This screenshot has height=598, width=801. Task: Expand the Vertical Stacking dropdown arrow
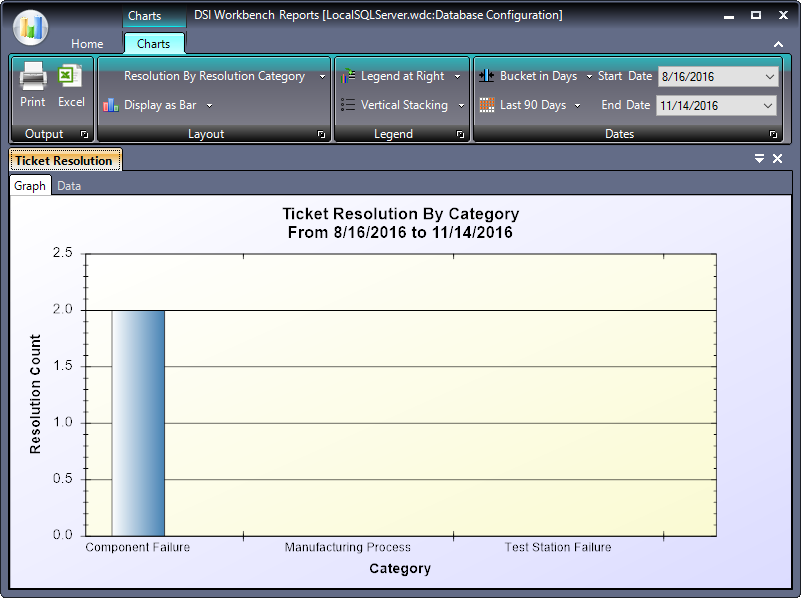tap(461, 106)
